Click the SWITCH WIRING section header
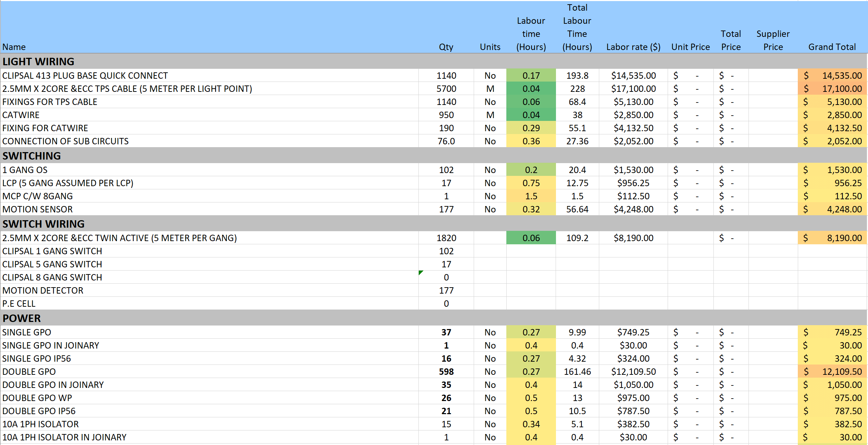Viewport: 868px width, 445px height. [x=44, y=224]
